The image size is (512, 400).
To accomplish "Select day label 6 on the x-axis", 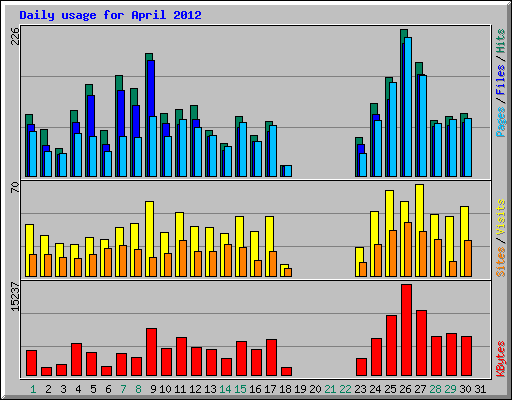I will click(108, 389).
